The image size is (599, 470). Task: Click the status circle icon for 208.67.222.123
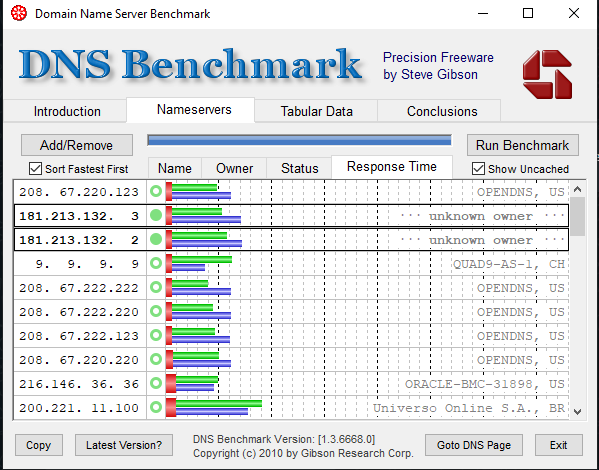click(156, 335)
